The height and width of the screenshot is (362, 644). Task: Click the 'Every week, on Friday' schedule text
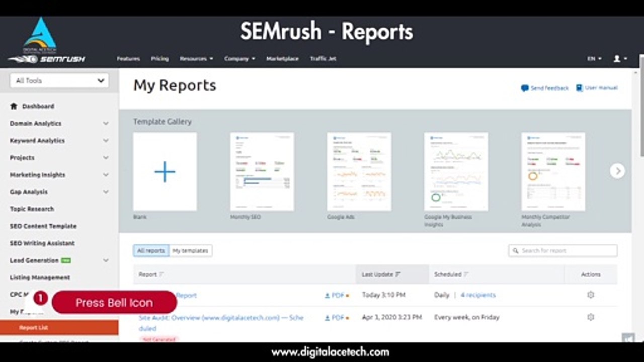point(467,317)
